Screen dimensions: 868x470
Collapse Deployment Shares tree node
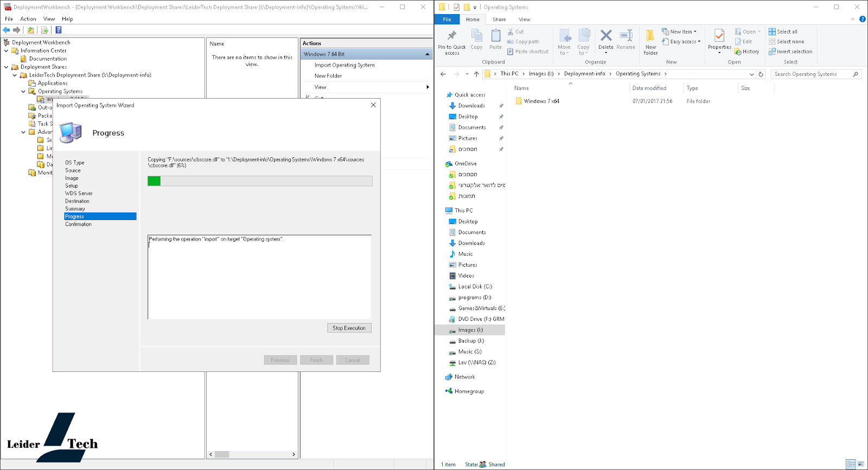tap(7, 67)
